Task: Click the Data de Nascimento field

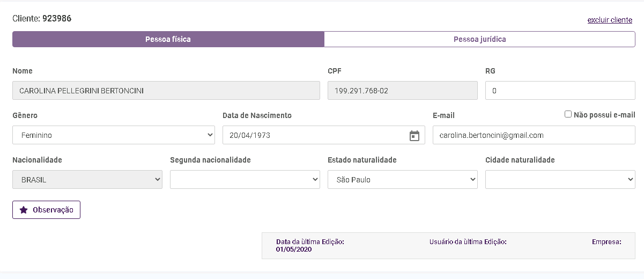Action: (x=314, y=135)
